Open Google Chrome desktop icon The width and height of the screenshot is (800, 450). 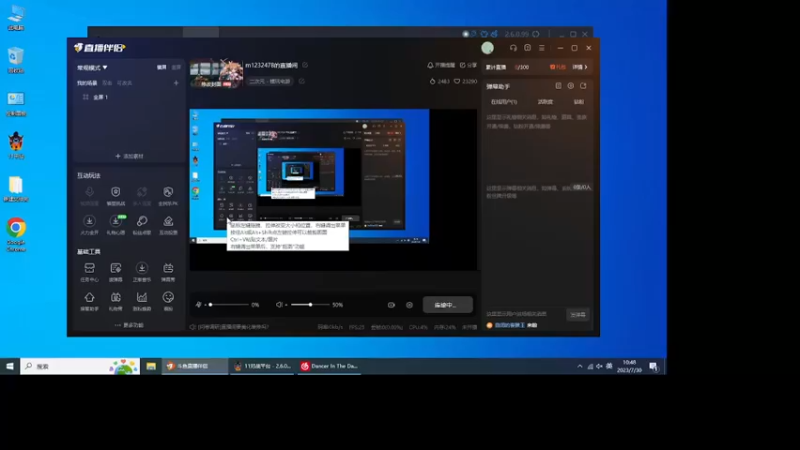16,235
